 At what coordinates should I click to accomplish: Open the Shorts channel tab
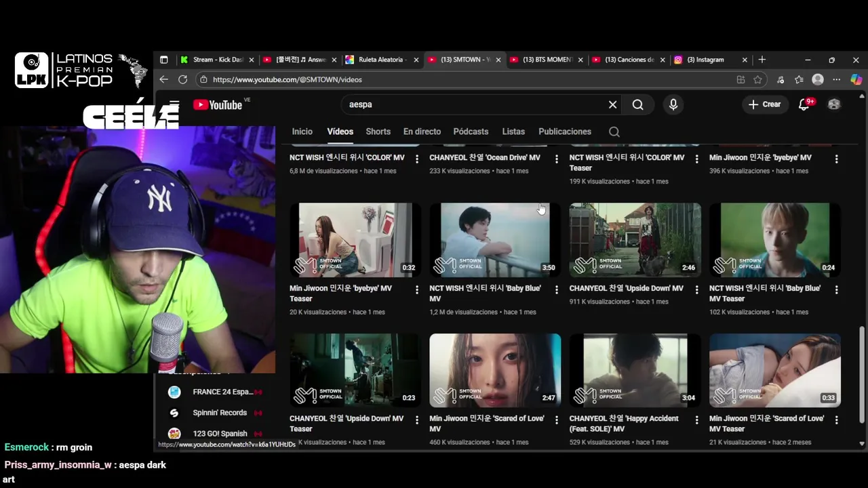(x=378, y=131)
